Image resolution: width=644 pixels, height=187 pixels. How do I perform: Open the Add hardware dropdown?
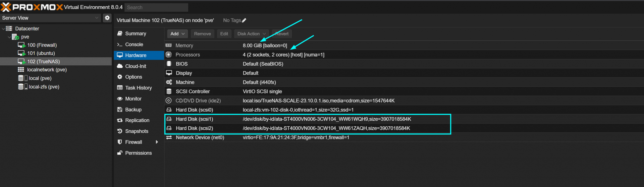(x=177, y=34)
